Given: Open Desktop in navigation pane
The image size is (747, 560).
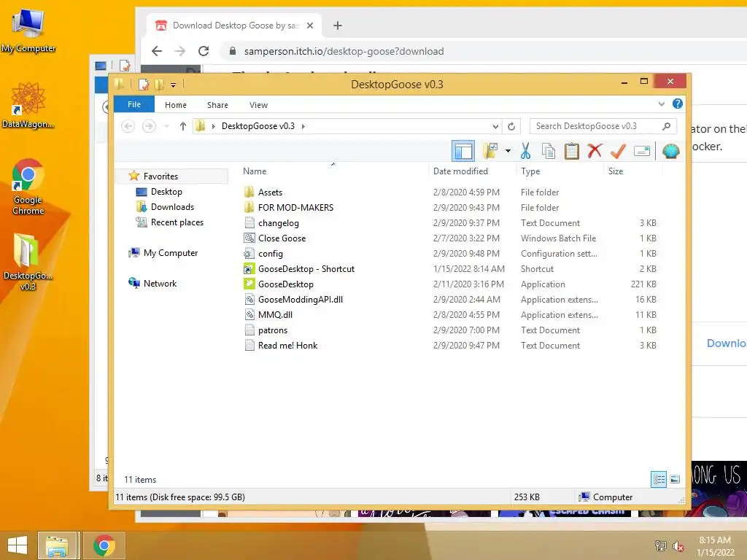Looking at the screenshot, I should coord(166,192).
